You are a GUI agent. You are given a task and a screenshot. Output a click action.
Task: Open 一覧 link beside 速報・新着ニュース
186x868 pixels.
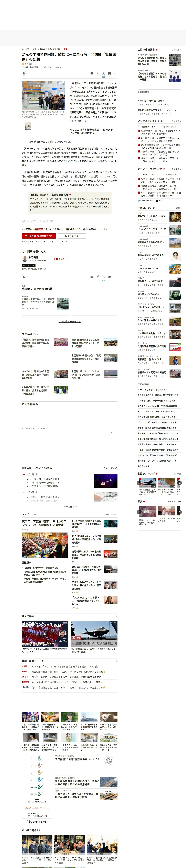click(115, 661)
